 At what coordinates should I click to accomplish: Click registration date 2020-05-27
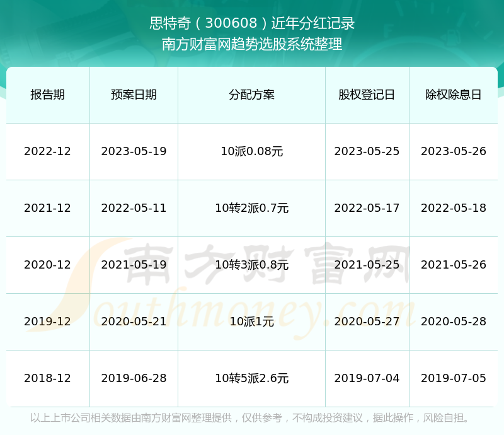[367, 322]
